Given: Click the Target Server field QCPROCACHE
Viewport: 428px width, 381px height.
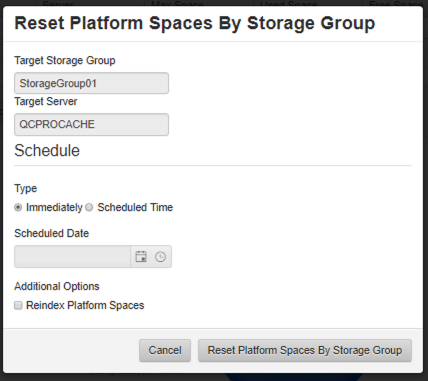Looking at the screenshot, I should click(x=91, y=124).
